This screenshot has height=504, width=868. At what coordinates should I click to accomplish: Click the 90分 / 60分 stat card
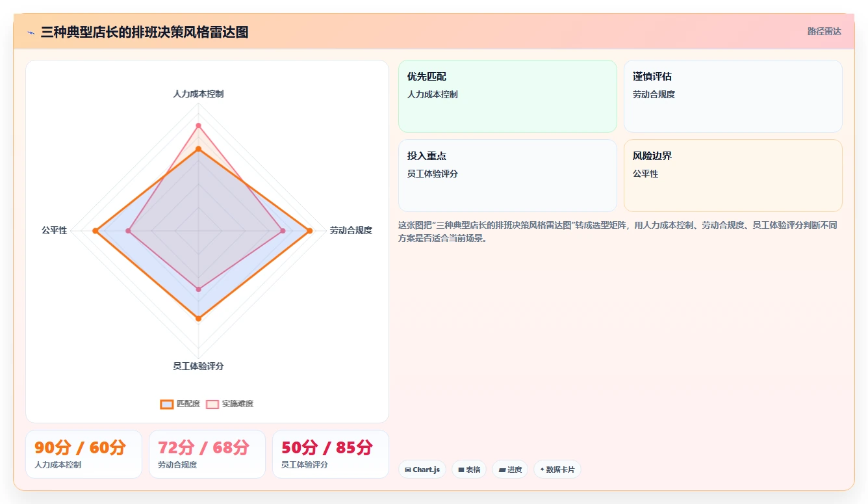[x=84, y=454]
